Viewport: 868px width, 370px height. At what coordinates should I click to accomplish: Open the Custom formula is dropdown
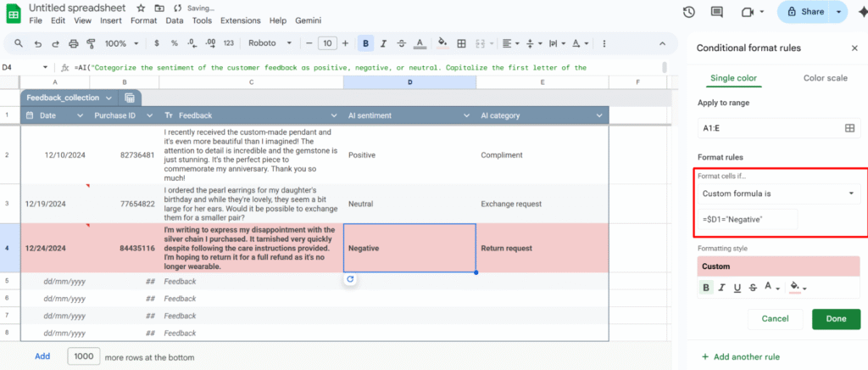pos(778,193)
